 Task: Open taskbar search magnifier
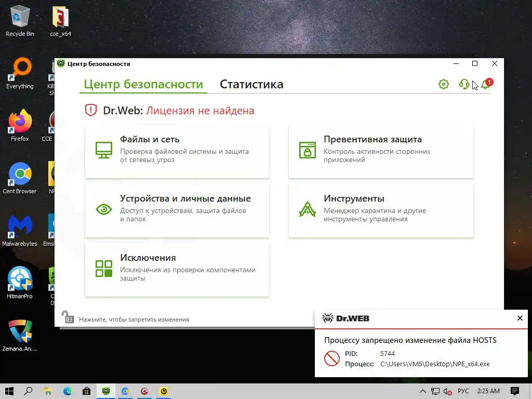pos(28,391)
